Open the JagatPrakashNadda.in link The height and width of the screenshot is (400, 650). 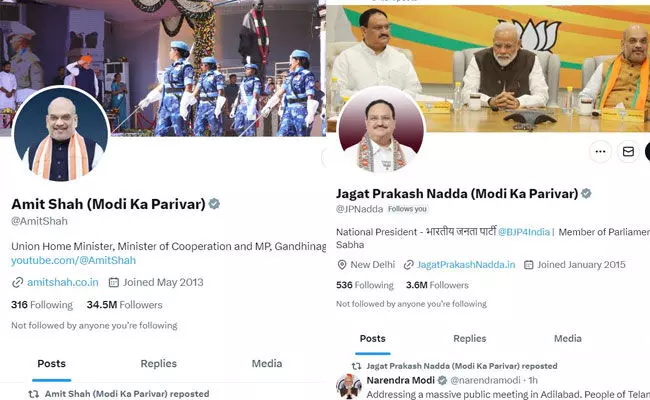click(x=466, y=264)
